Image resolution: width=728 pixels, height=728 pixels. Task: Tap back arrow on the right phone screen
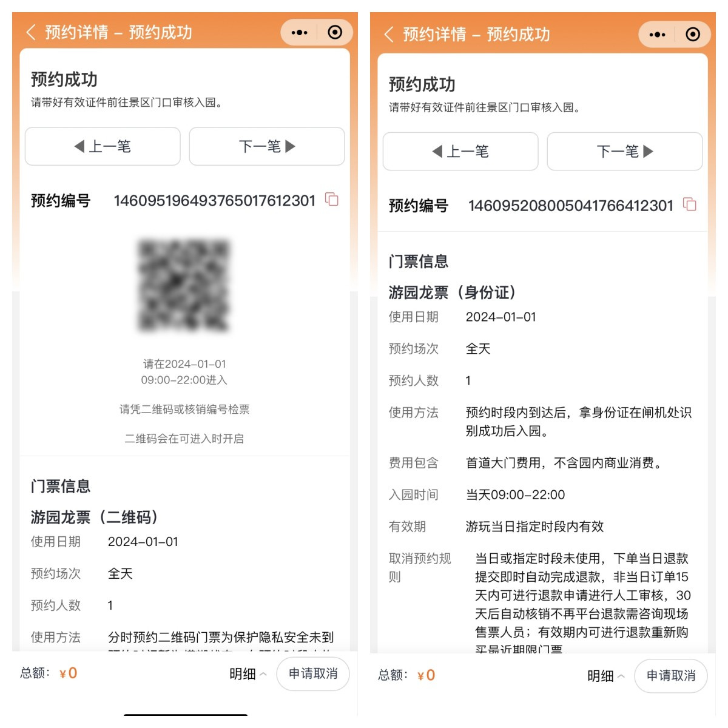pyautogui.click(x=389, y=34)
